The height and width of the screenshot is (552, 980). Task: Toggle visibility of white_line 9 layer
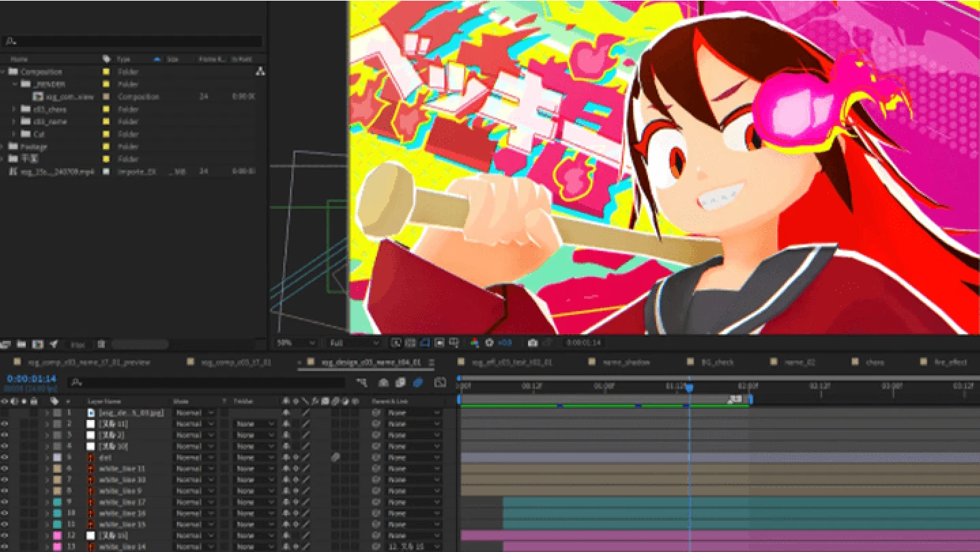pos(5,491)
